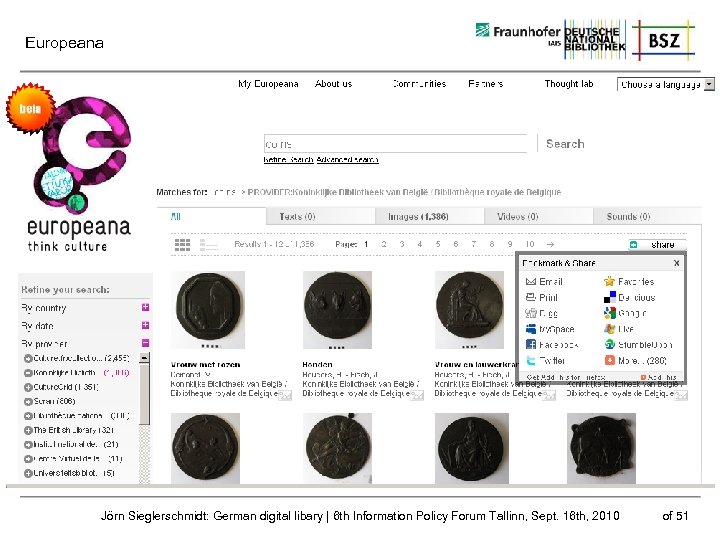This screenshot has width=720, height=540.
Task: Open the All results tab
Action: [212, 216]
